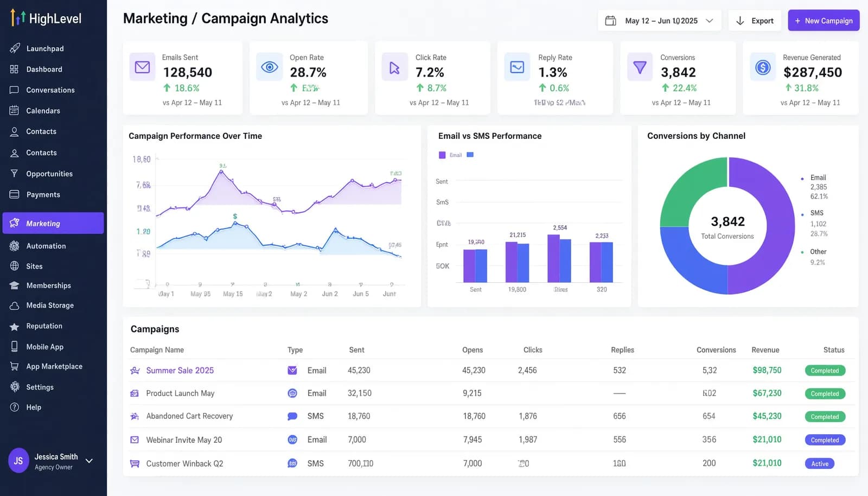Open Conversations using its chat icon
Viewport: 868px width, 496px height.
click(14, 90)
